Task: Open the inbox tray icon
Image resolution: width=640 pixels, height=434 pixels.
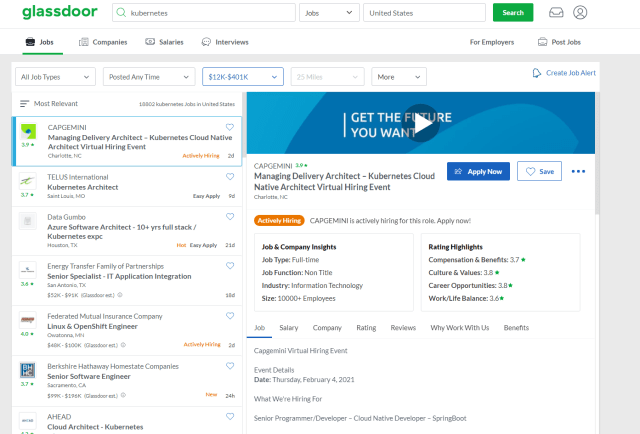Action: tap(556, 13)
